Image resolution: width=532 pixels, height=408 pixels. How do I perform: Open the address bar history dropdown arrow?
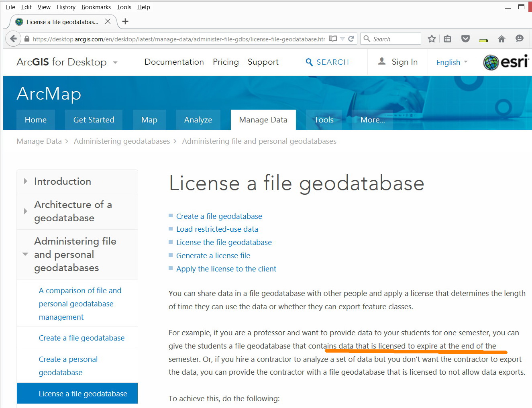pos(342,39)
